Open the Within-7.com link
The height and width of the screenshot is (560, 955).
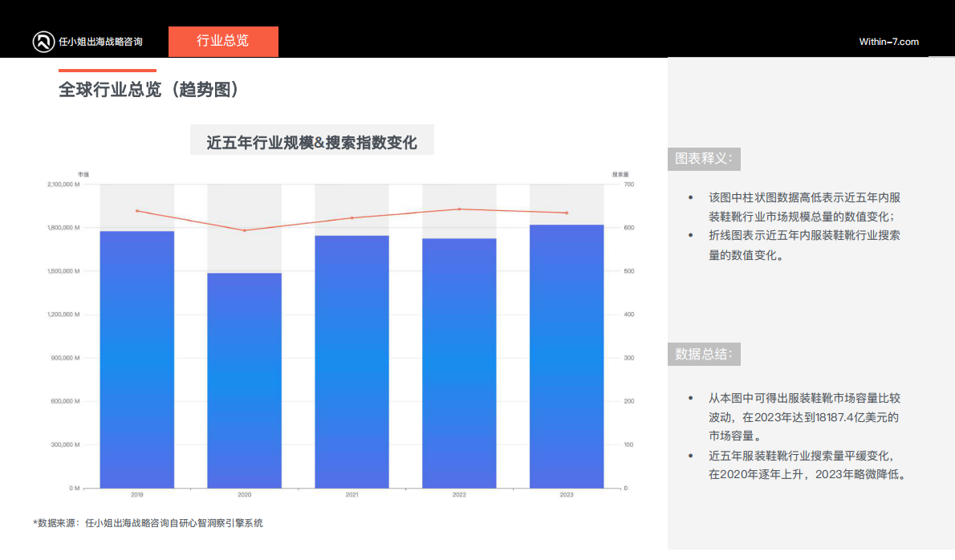pyautogui.click(x=888, y=42)
